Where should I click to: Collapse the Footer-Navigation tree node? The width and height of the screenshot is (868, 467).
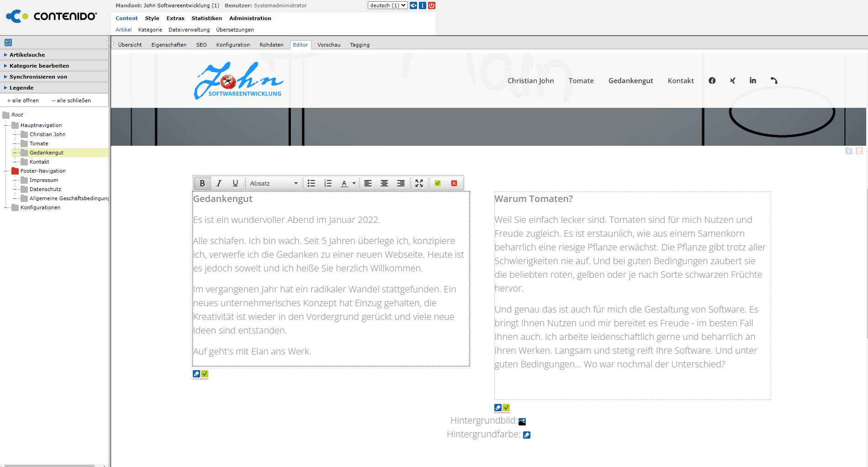click(6, 171)
